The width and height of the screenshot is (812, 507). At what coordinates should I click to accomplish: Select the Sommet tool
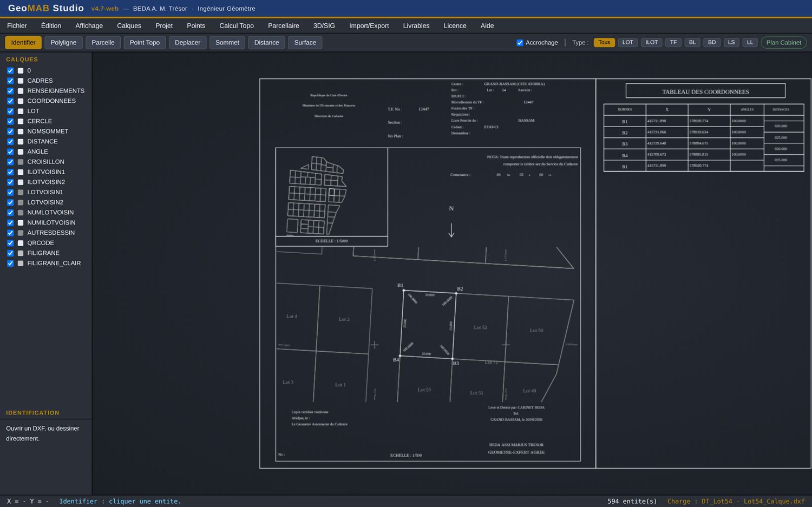point(227,42)
